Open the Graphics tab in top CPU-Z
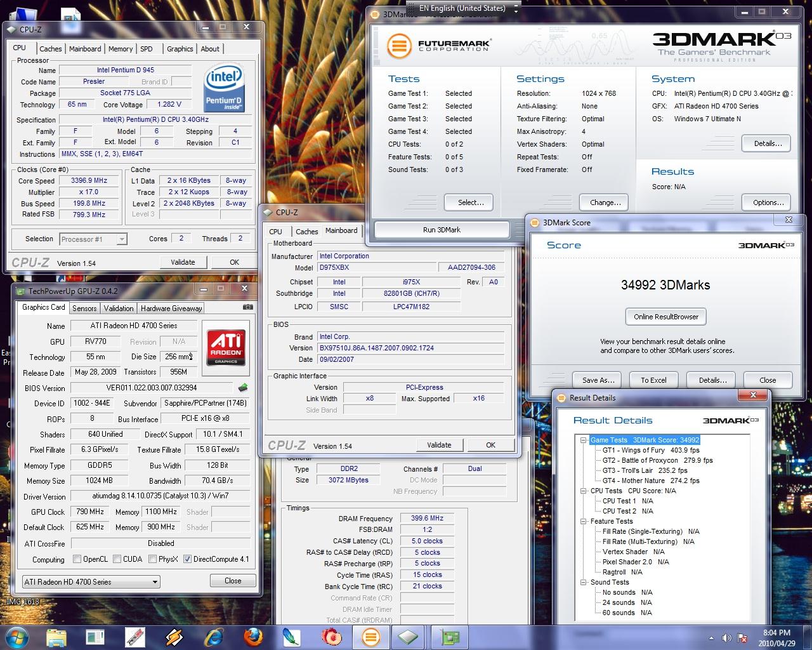This screenshot has height=650, width=812. point(180,49)
